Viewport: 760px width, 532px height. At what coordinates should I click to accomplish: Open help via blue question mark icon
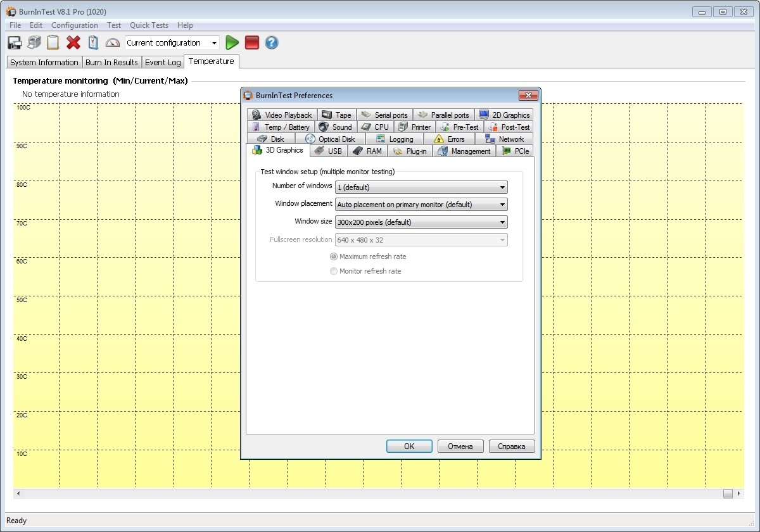coord(272,42)
